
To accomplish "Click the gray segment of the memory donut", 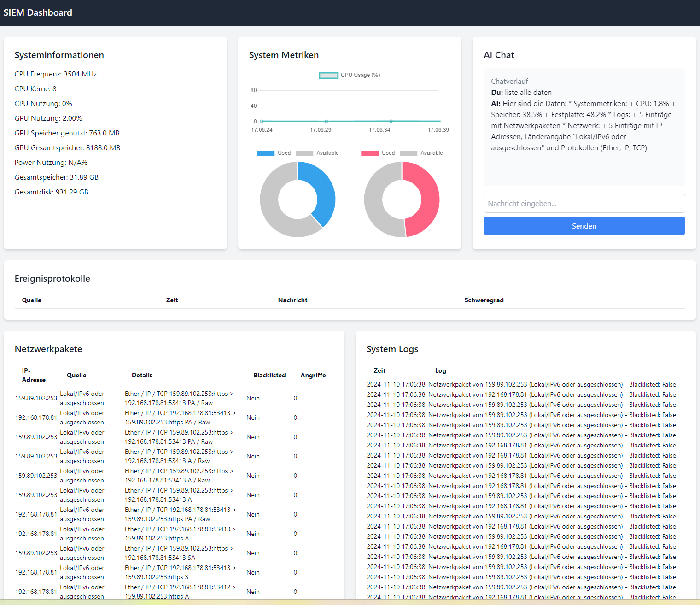I will click(x=272, y=207).
